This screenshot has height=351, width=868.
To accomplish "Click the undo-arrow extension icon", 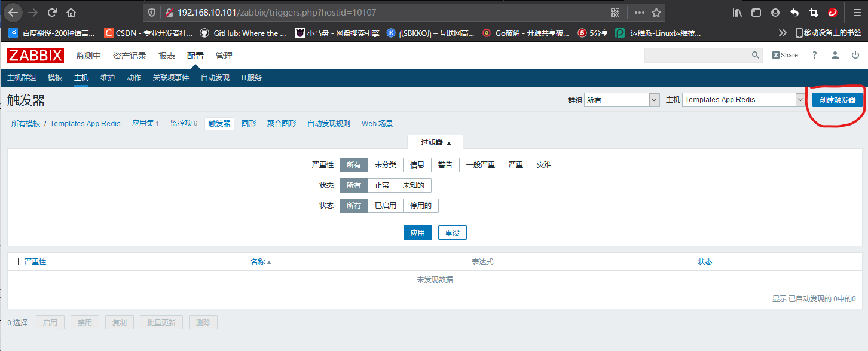I will click(794, 12).
